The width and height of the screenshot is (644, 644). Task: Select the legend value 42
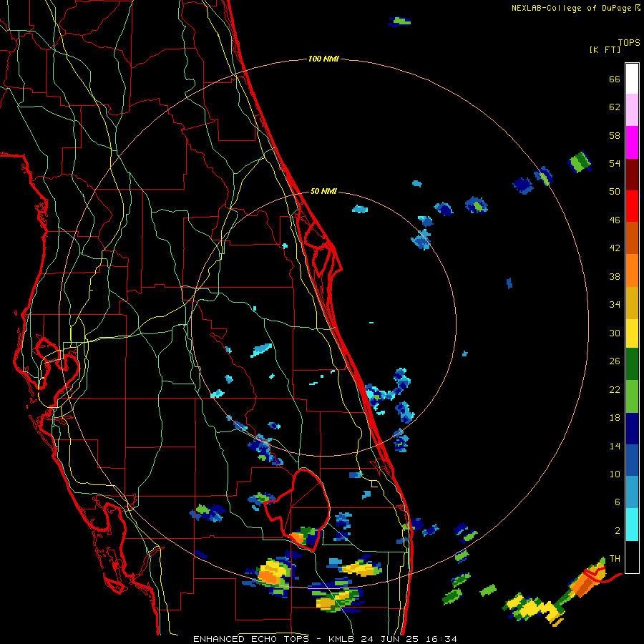(x=615, y=248)
